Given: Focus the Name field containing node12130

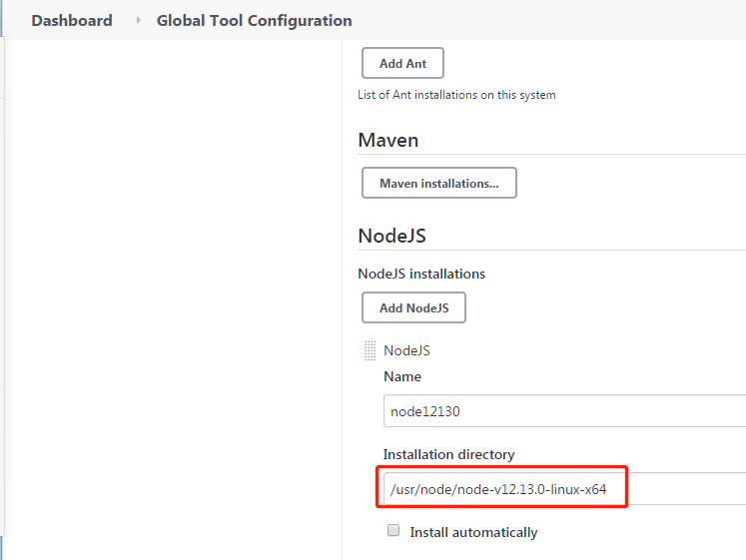Looking at the screenshot, I should [559, 410].
